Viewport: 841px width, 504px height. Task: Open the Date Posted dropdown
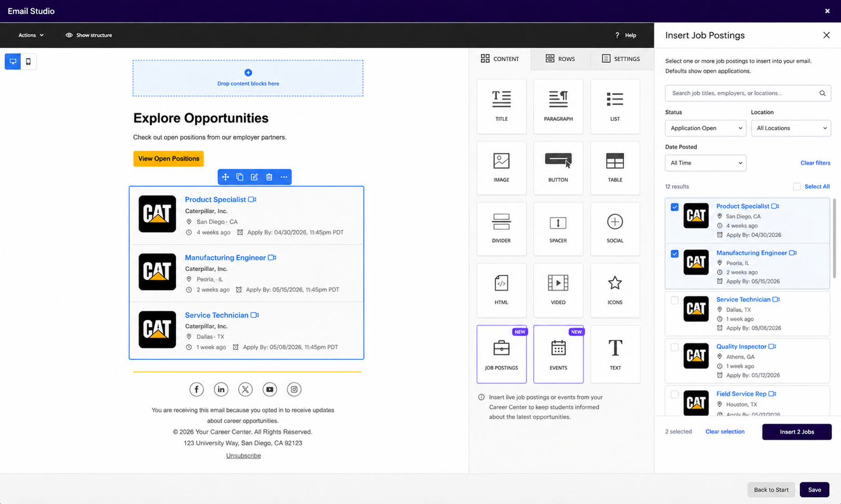tap(706, 163)
